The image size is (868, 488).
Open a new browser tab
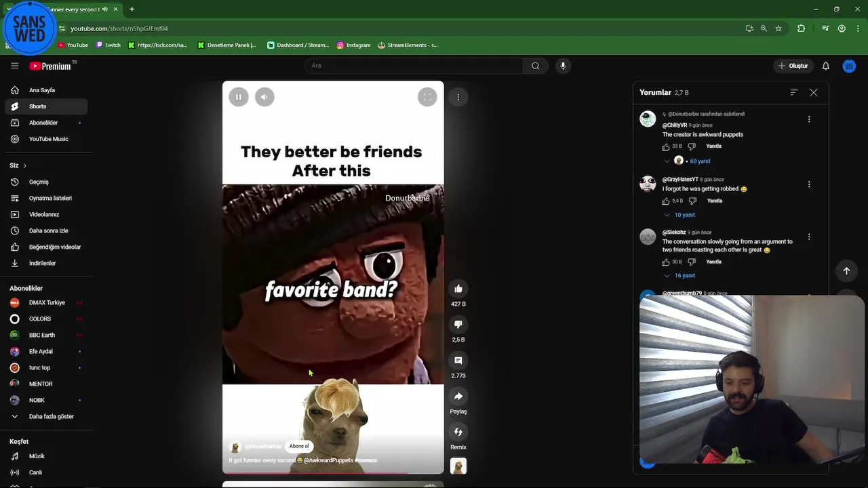point(132,9)
